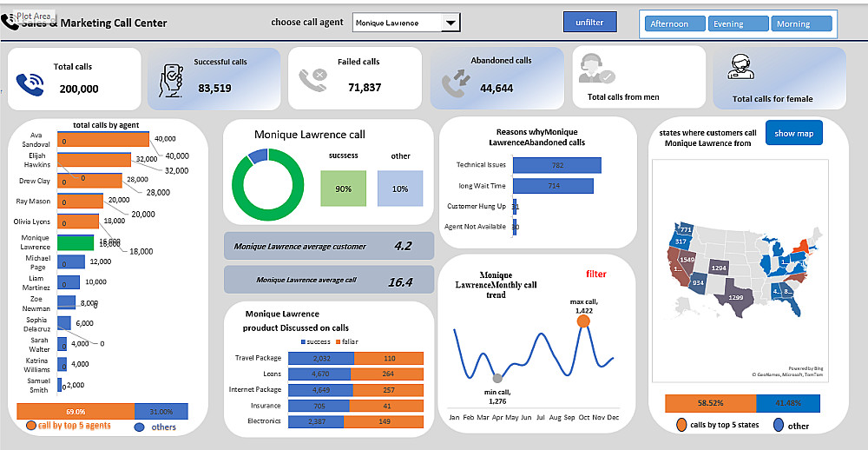Click the show map button
The width and height of the screenshot is (868, 450).
pyautogui.click(x=794, y=134)
